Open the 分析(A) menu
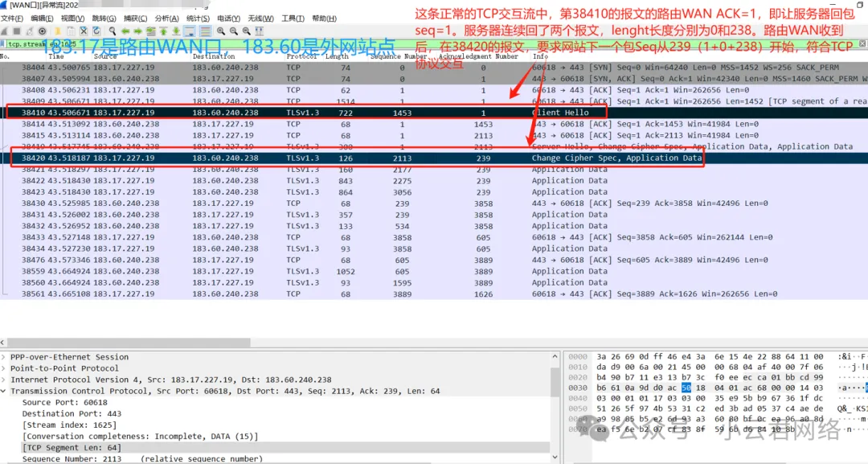The width and height of the screenshot is (868, 464). [x=166, y=18]
